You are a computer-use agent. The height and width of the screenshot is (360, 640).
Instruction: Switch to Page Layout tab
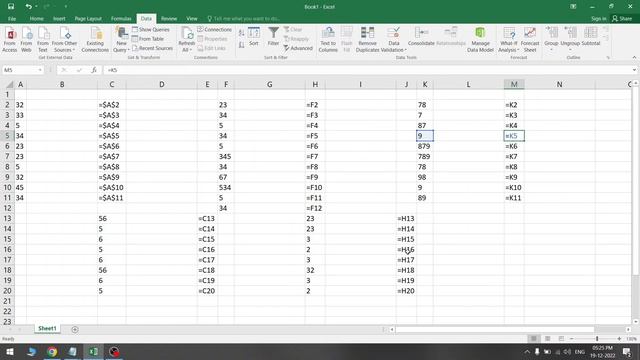tap(88, 18)
